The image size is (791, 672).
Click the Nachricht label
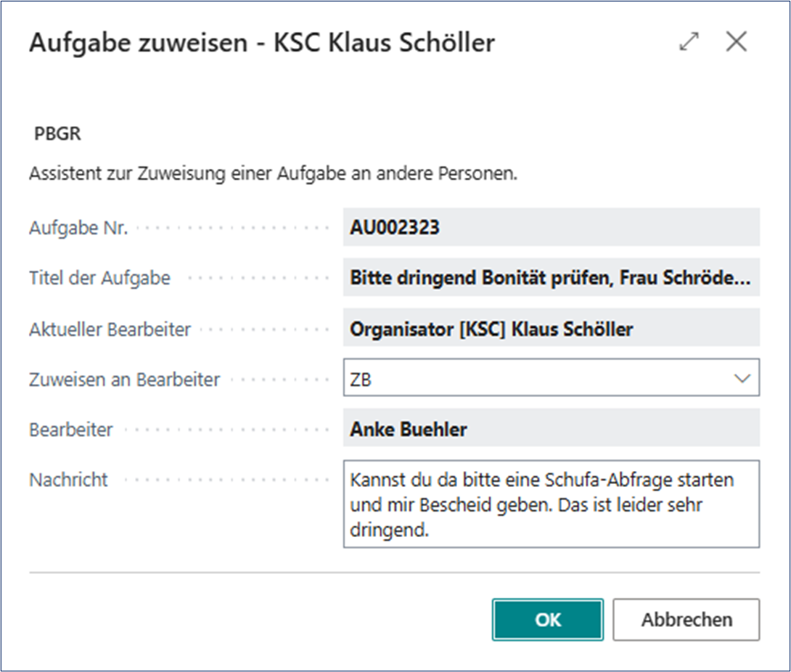tap(68, 480)
